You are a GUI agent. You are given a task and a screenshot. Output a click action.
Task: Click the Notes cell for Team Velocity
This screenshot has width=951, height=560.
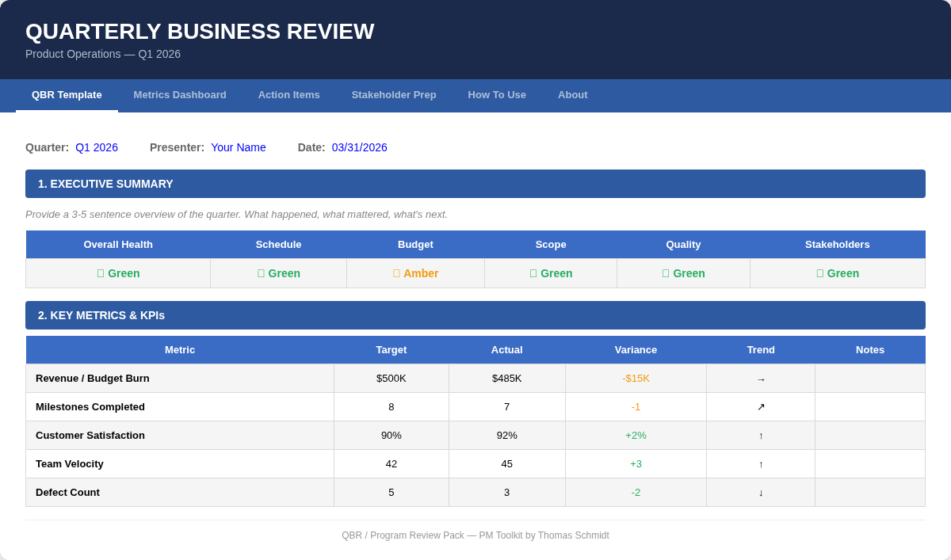[869, 463]
